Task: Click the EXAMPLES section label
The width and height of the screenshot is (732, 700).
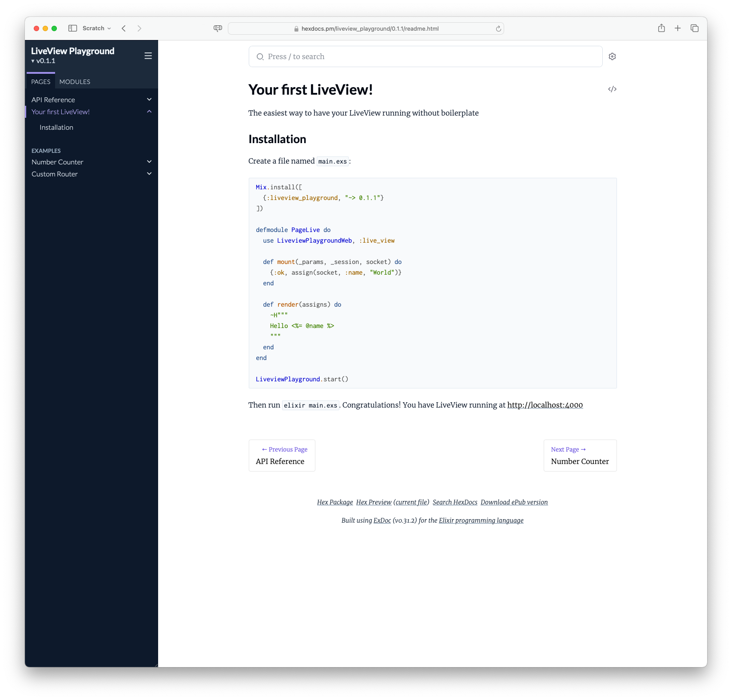Action: tap(46, 151)
